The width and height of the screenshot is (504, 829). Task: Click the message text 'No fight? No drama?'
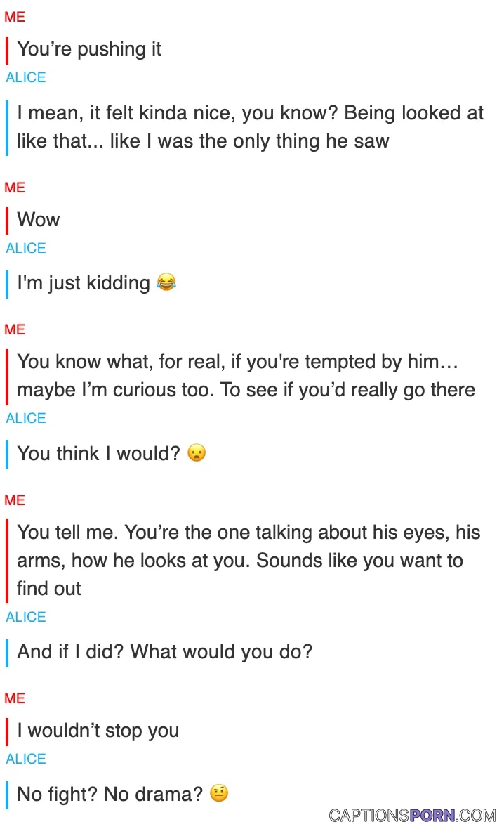(x=110, y=794)
